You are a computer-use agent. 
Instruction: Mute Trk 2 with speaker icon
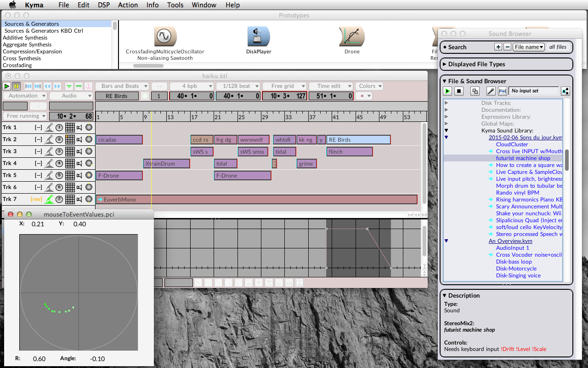click(79, 139)
